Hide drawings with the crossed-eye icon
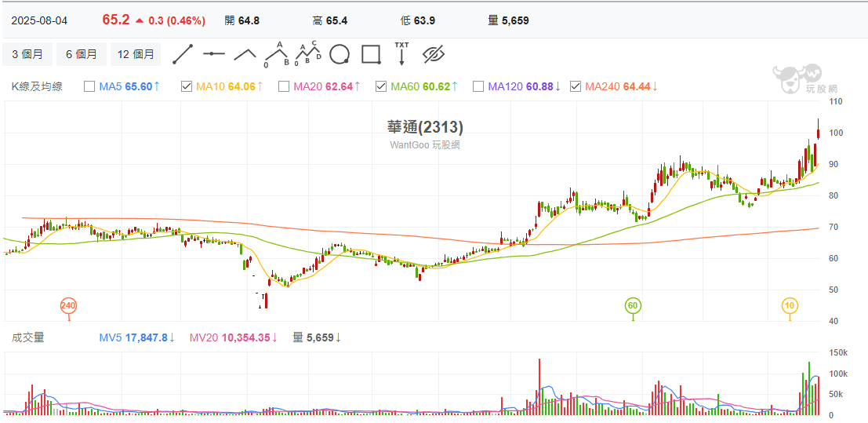 click(x=434, y=54)
